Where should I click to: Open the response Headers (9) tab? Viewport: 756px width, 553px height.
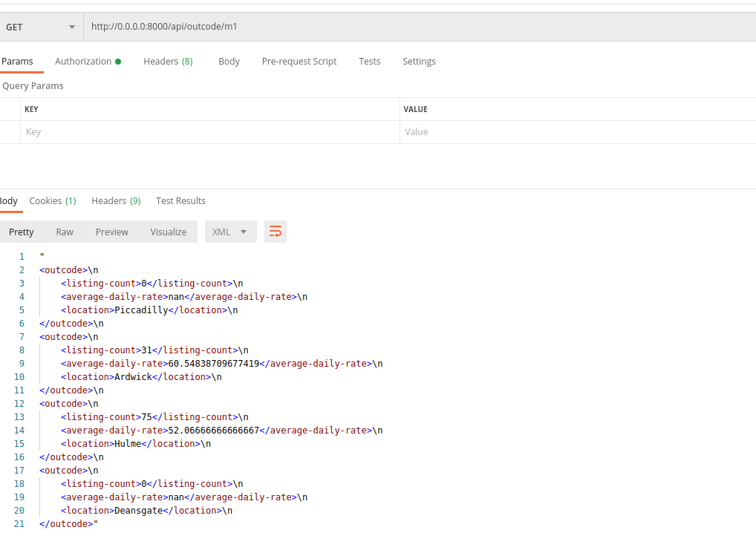click(116, 200)
